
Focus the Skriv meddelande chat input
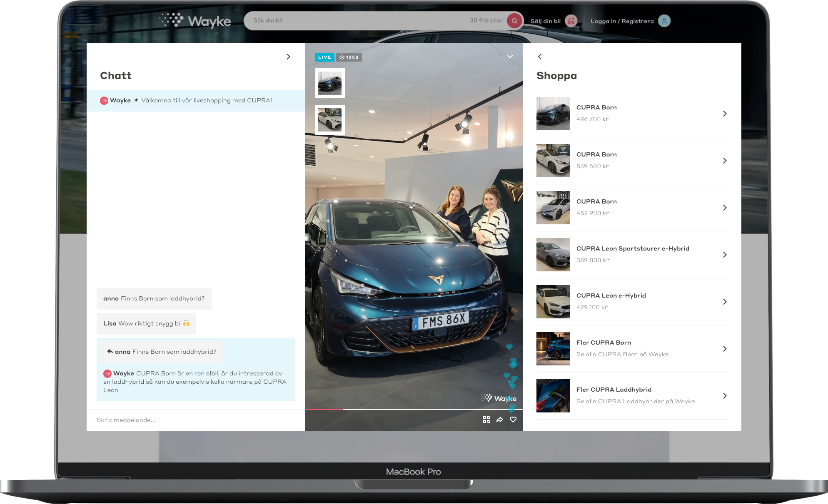(x=196, y=420)
